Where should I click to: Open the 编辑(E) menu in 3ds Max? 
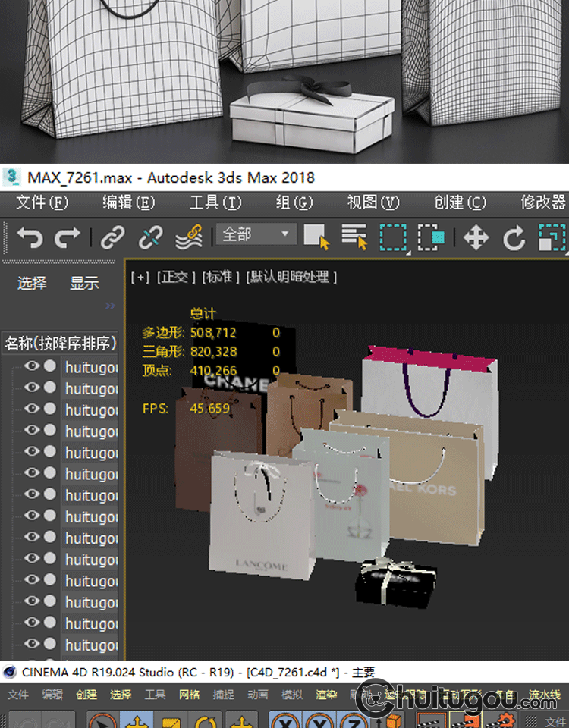[x=129, y=202]
